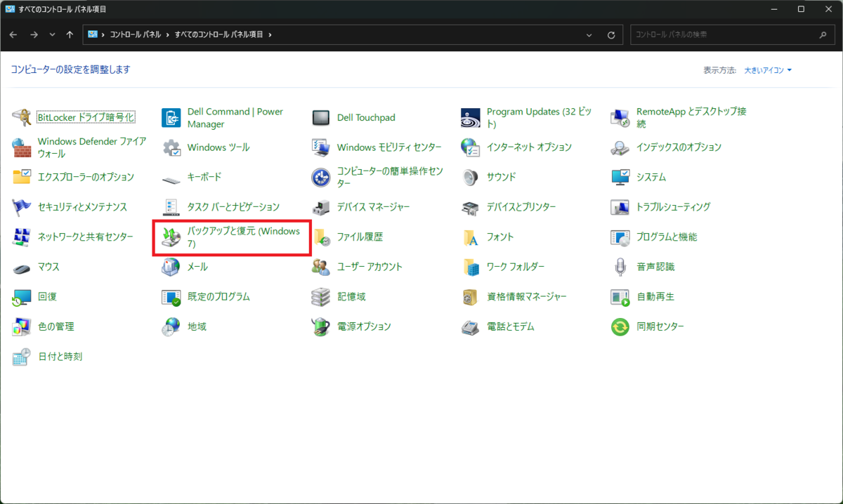Open 既定のプログラム icon

tap(171, 297)
